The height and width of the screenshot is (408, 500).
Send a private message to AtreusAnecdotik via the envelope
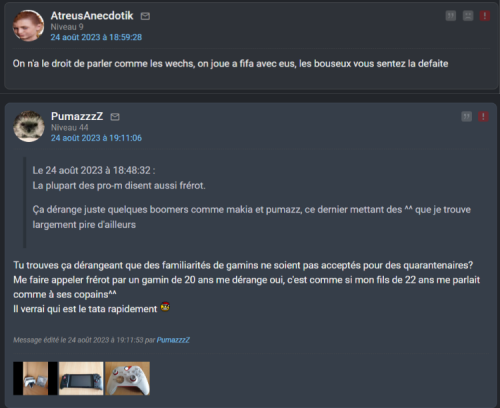[x=145, y=16]
